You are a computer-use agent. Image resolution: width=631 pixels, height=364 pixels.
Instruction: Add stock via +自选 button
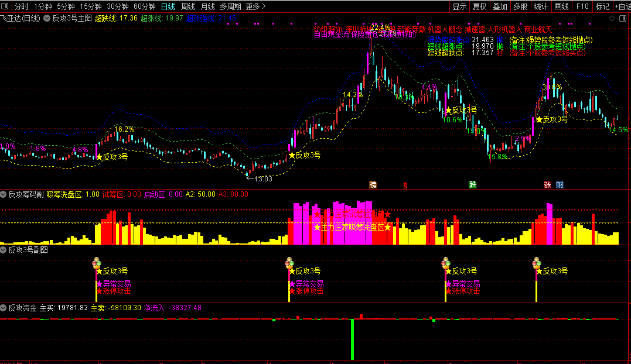623,6
